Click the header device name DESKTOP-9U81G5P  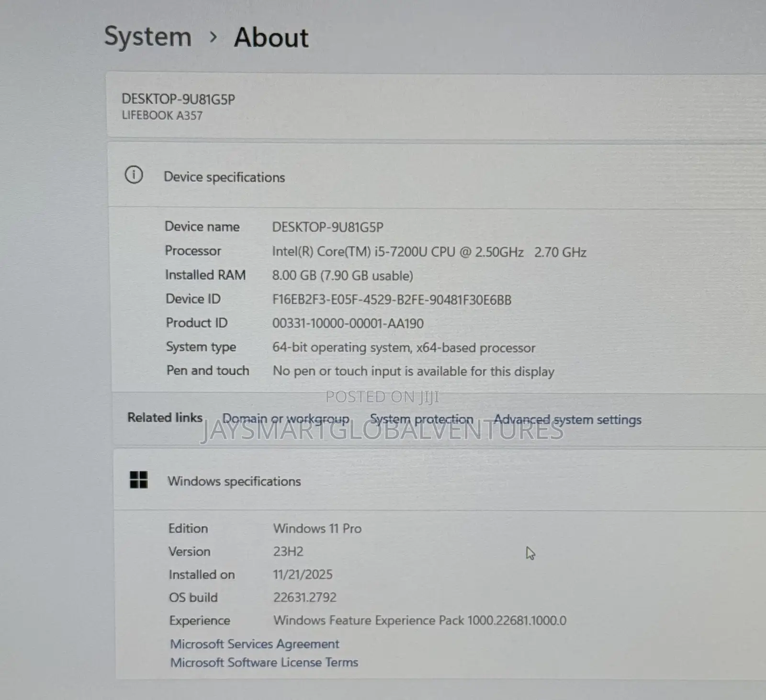click(x=178, y=99)
